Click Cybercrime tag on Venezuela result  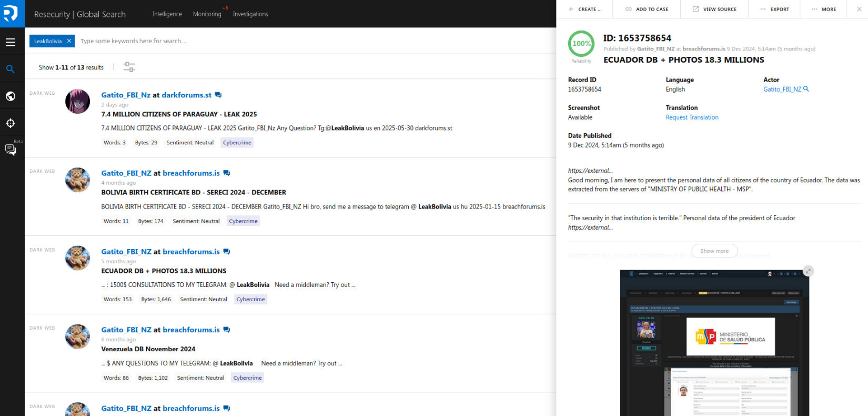247,378
